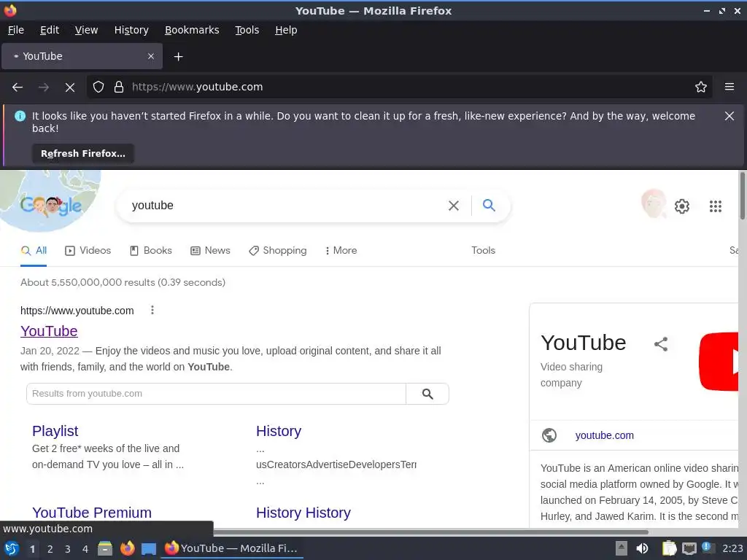Open options for the youtube.com result
747x560 pixels.
coord(152,310)
